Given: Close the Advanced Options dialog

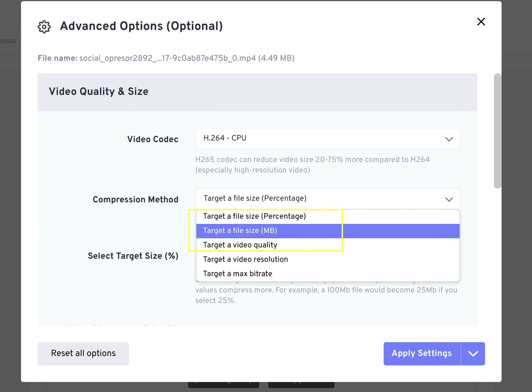Looking at the screenshot, I should [481, 22].
